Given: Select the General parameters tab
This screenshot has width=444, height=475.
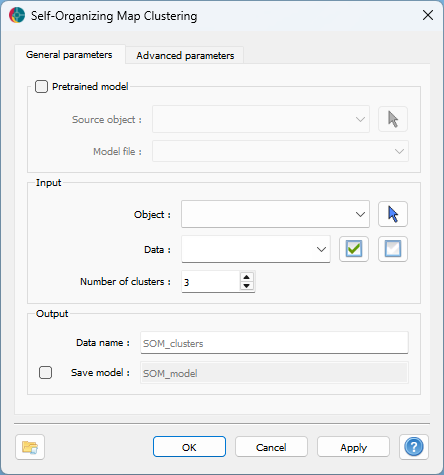Looking at the screenshot, I should [x=69, y=55].
